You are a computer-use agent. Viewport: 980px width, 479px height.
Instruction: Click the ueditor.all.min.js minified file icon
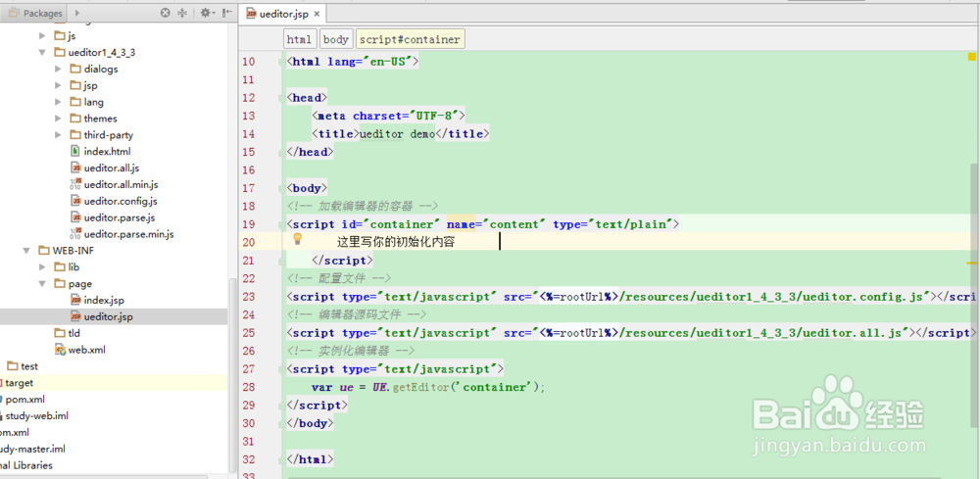(x=75, y=184)
